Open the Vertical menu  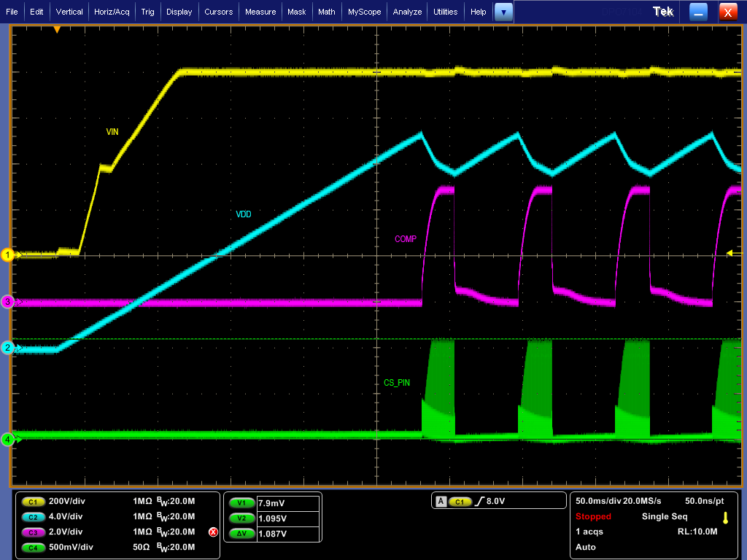click(69, 12)
